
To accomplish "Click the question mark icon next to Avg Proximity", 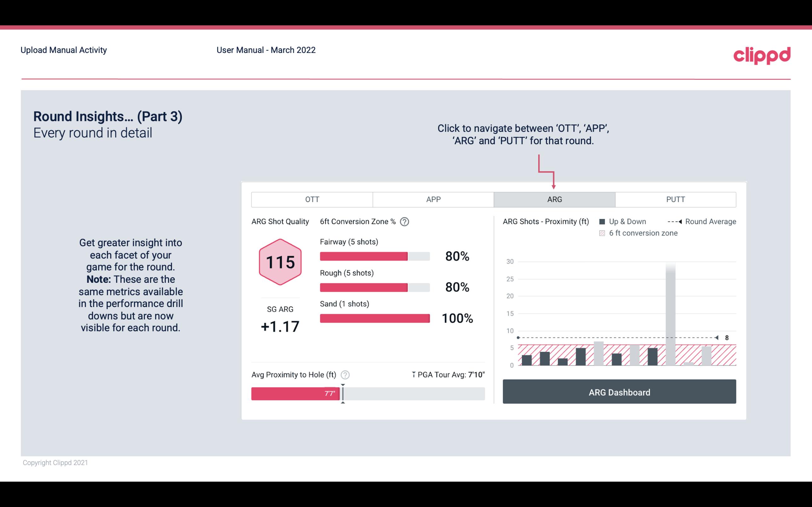I will (345, 374).
